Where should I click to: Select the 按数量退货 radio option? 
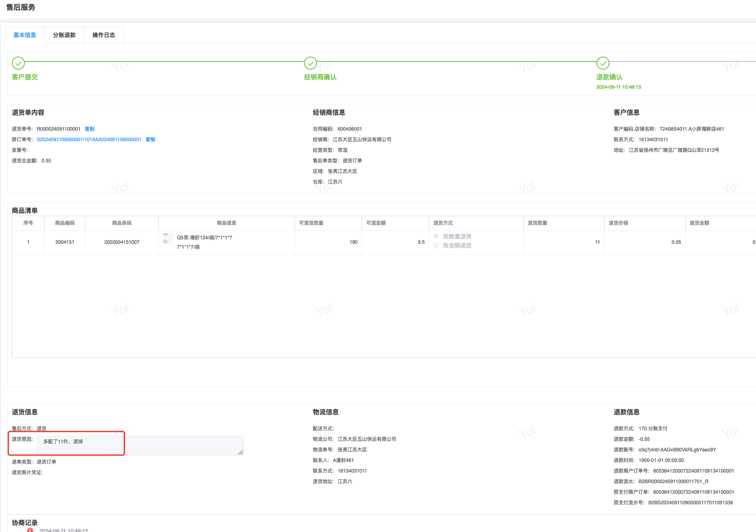[x=436, y=236]
